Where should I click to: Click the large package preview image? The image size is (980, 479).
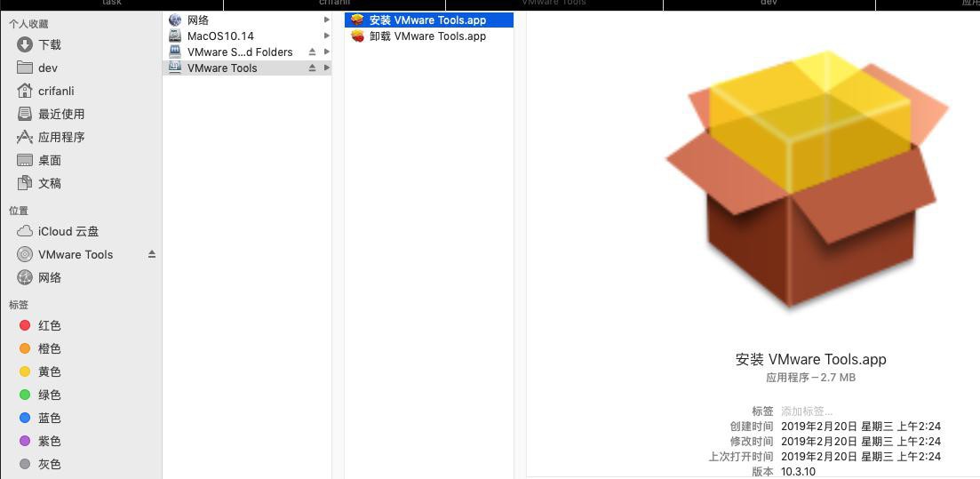[807, 179]
